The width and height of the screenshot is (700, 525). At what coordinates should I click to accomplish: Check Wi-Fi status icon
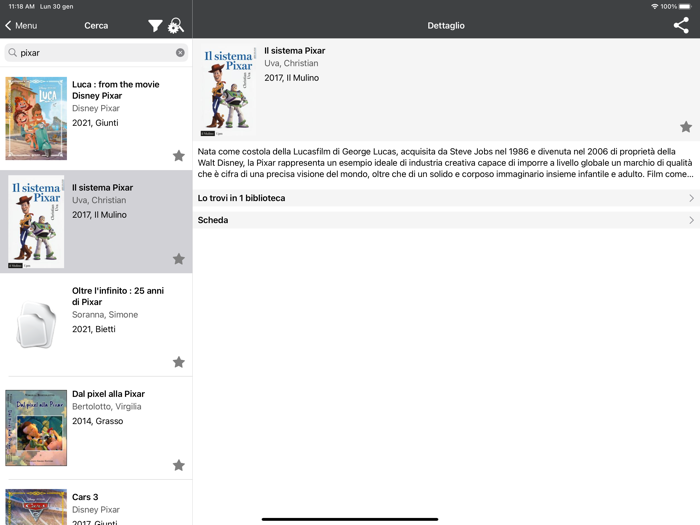point(654,6)
